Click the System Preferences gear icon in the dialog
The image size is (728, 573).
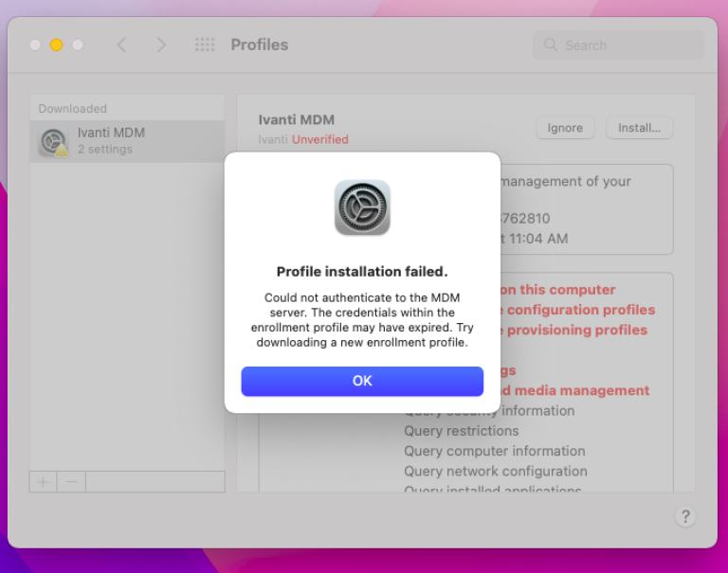click(x=362, y=207)
